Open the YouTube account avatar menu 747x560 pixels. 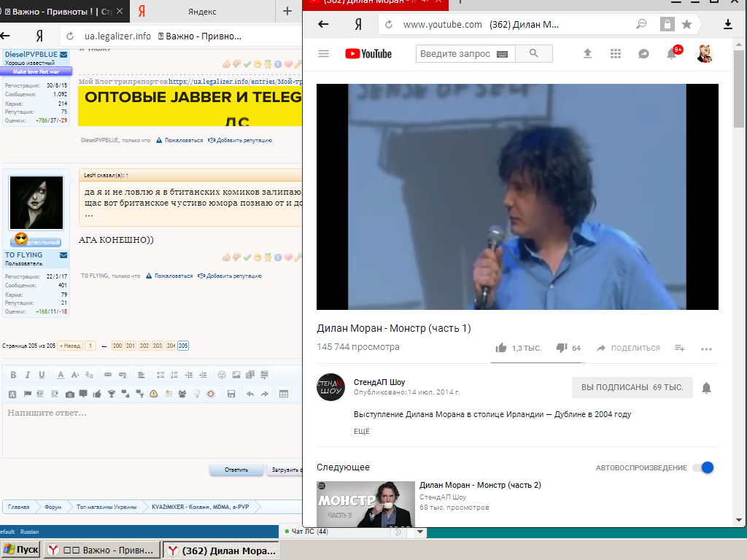(x=705, y=54)
